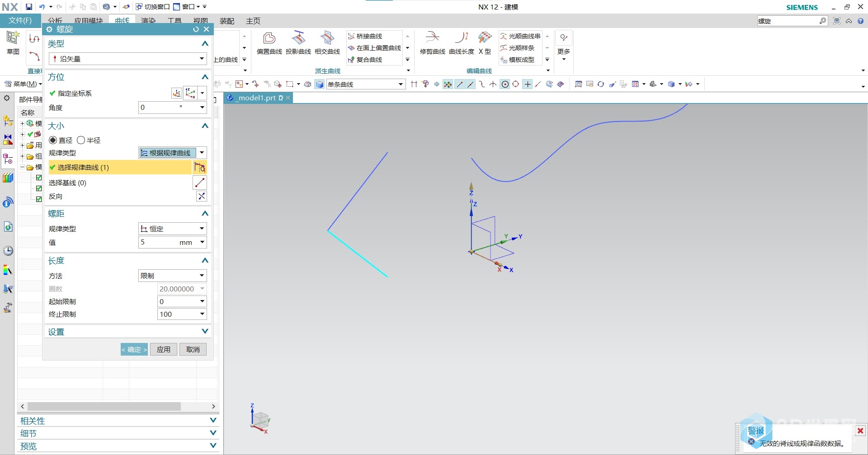Screen dimensions: 868x455
Task: Collapse the Size (大小) section
Action: tap(205, 126)
